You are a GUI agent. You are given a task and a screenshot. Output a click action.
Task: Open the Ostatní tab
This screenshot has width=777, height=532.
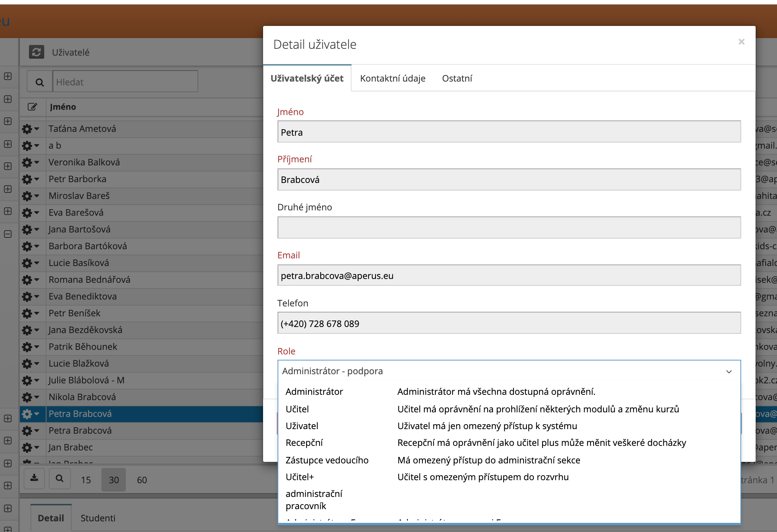click(457, 79)
